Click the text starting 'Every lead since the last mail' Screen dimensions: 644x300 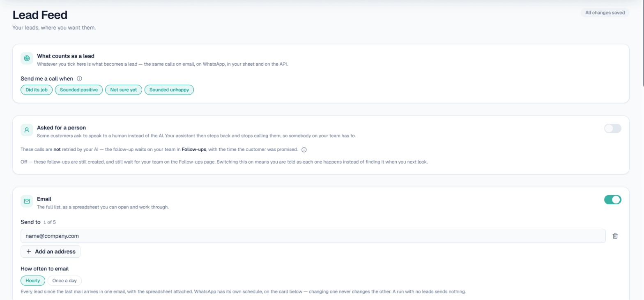(x=243, y=292)
